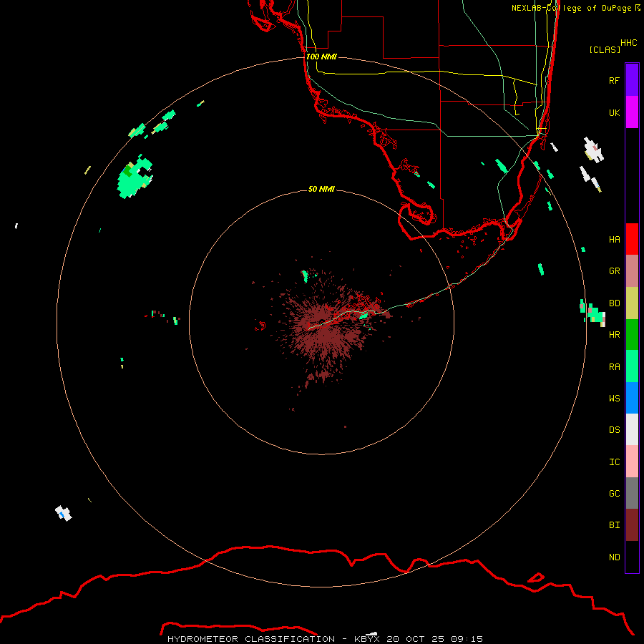Click the 100 NMI range ring label
644x644 pixels.
(321, 57)
